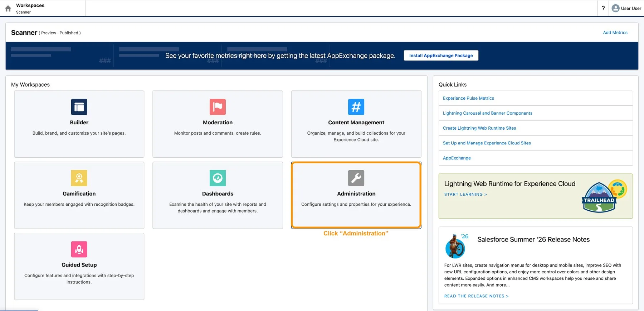
Task: Click the user avatar icon
Action: [x=615, y=8]
